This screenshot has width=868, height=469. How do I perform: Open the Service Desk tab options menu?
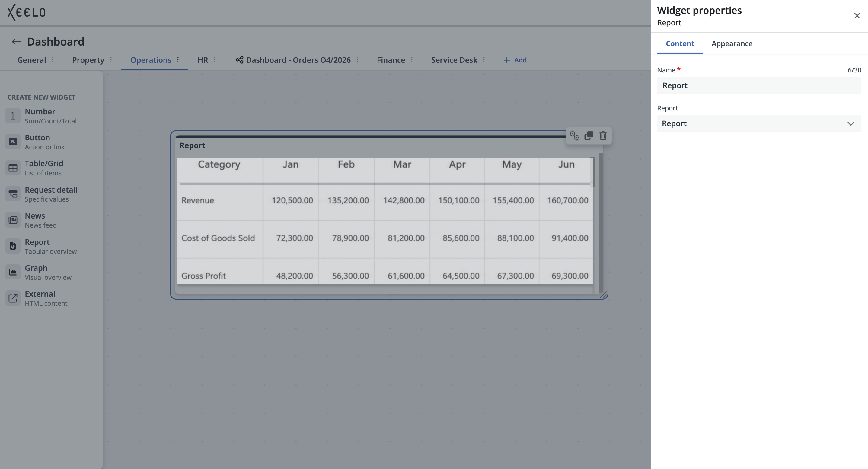pyautogui.click(x=484, y=60)
